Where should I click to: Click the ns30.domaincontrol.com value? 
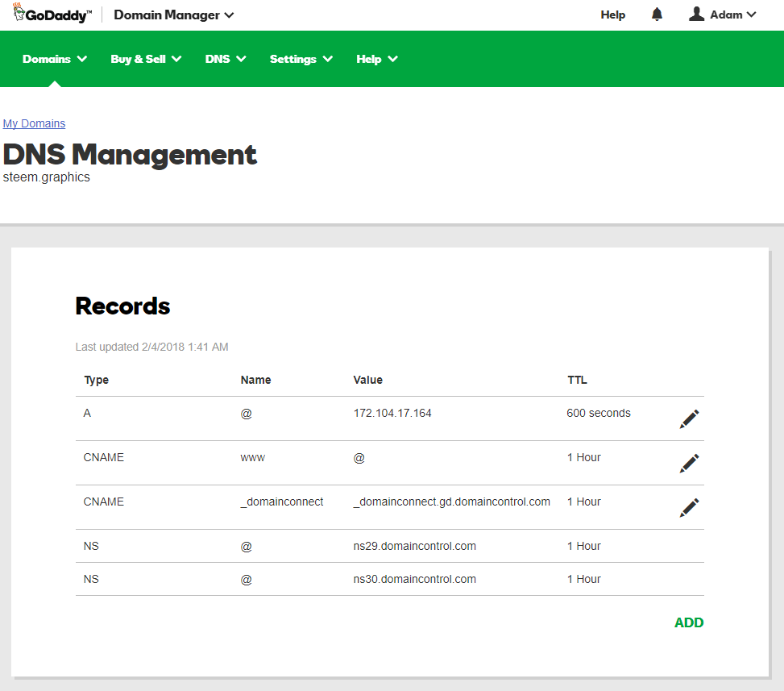pyautogui.click(x=414, y=580)
